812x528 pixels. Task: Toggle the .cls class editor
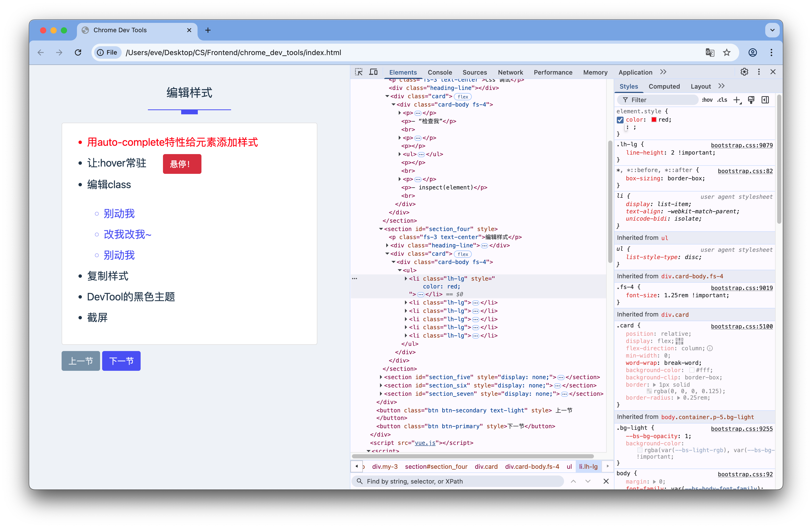722,100
